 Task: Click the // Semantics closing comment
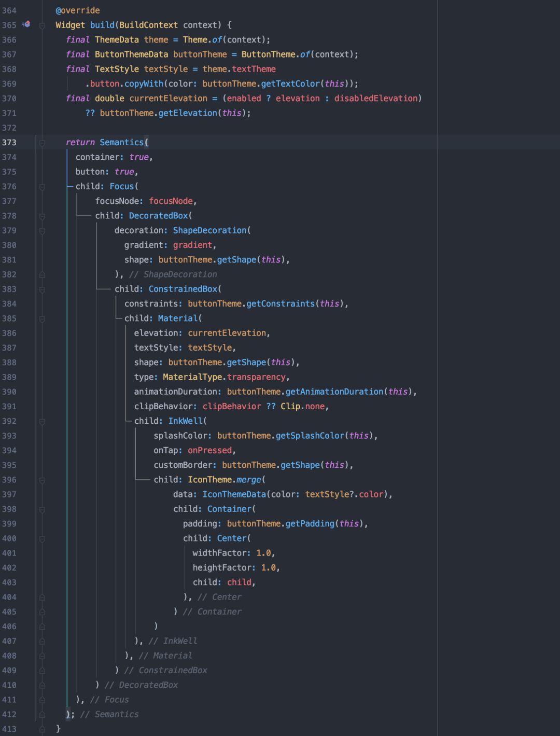(109, 715)
